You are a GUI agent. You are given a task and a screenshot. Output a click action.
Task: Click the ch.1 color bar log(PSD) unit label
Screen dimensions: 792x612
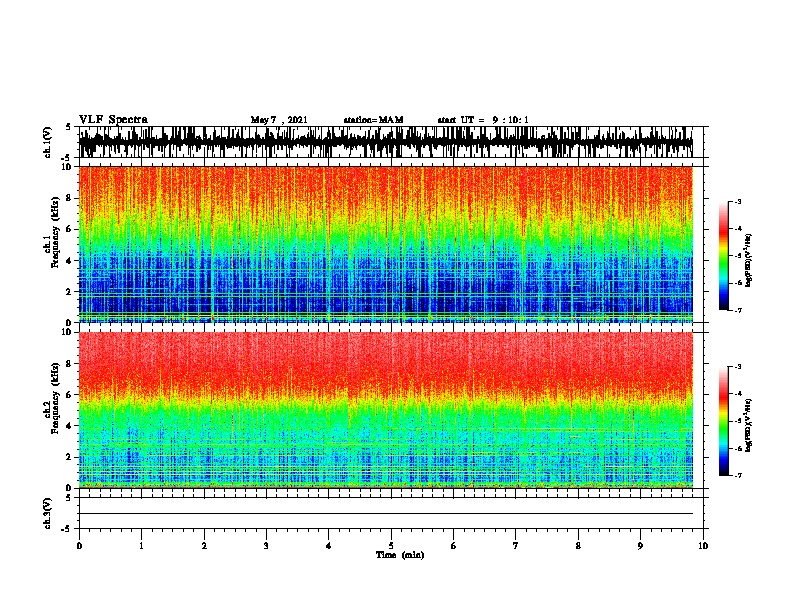pos(749,260)
